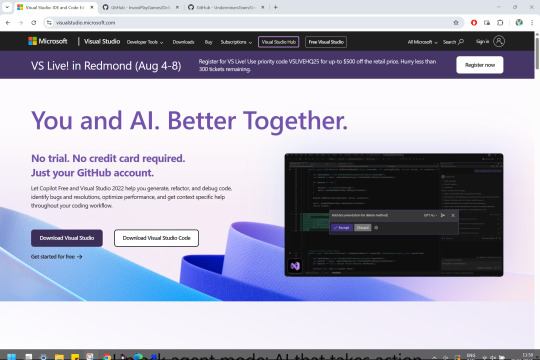Click the browser forward arrow
The height and width of the screenshot is (360, 540).
[21, 23]
